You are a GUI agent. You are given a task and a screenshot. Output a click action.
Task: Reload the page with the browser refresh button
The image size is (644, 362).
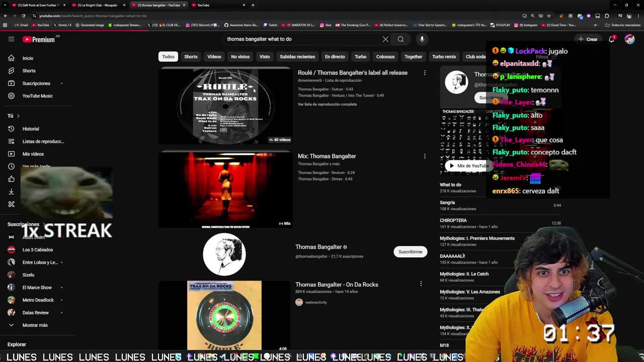pos(23,16)
